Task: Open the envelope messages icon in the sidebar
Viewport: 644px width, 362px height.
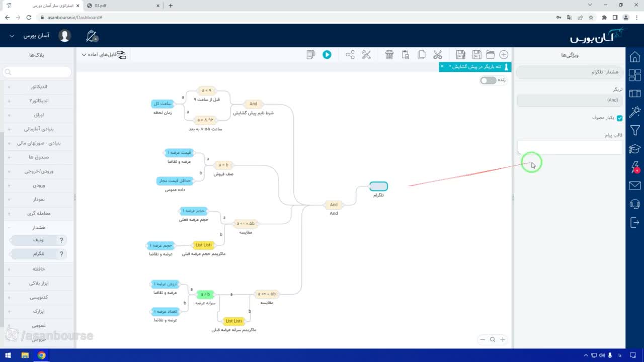Action: pyautogui.click(x=635, y=186)
